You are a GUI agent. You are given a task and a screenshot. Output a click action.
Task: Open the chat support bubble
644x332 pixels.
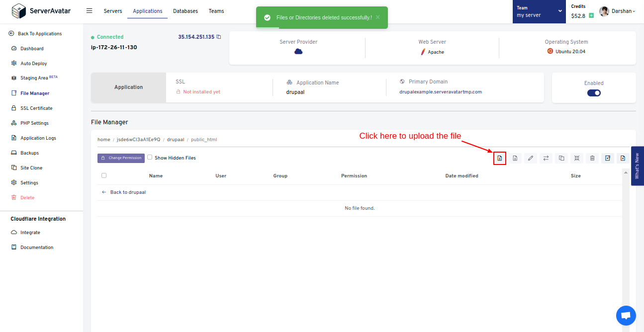(x=626, y=316)
